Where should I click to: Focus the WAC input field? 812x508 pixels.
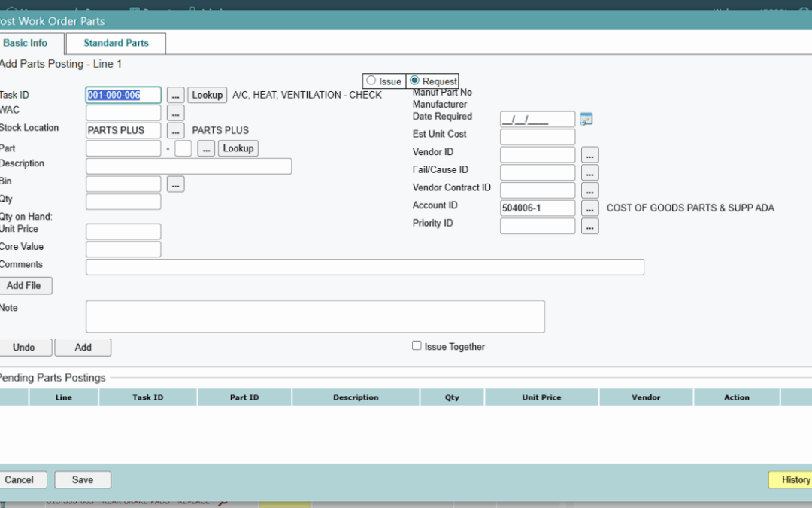click(123, 113)
